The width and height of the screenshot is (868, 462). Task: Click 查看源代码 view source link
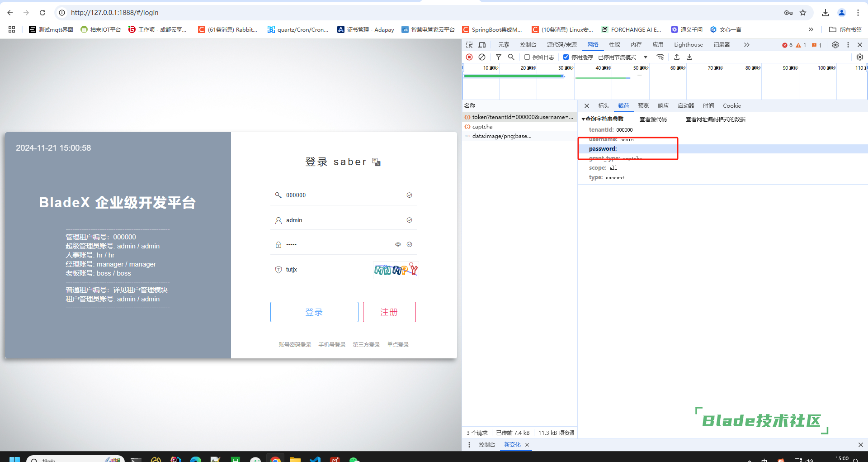[653, 119]
